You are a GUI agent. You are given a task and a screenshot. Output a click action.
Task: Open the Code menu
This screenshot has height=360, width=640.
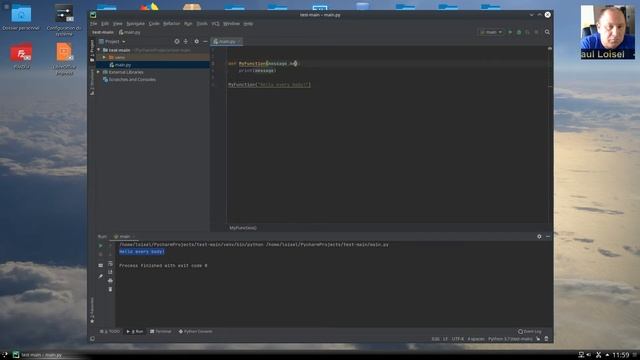154,24
